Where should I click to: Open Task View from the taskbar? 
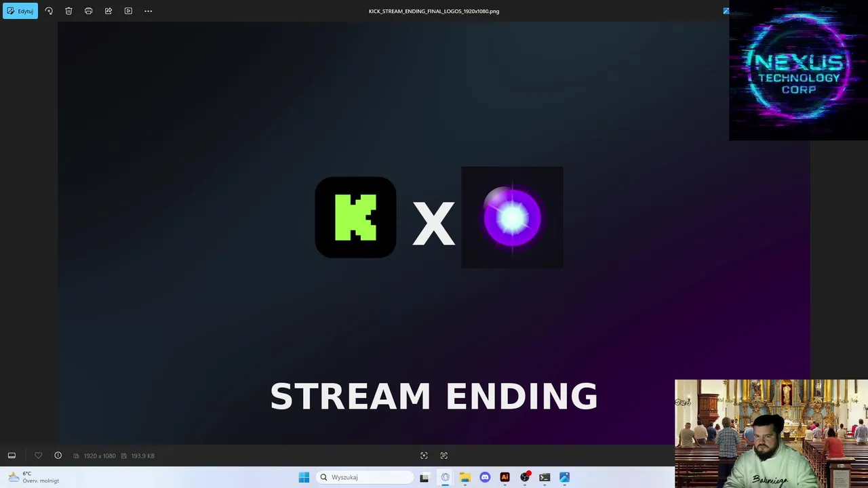[425, 477]
